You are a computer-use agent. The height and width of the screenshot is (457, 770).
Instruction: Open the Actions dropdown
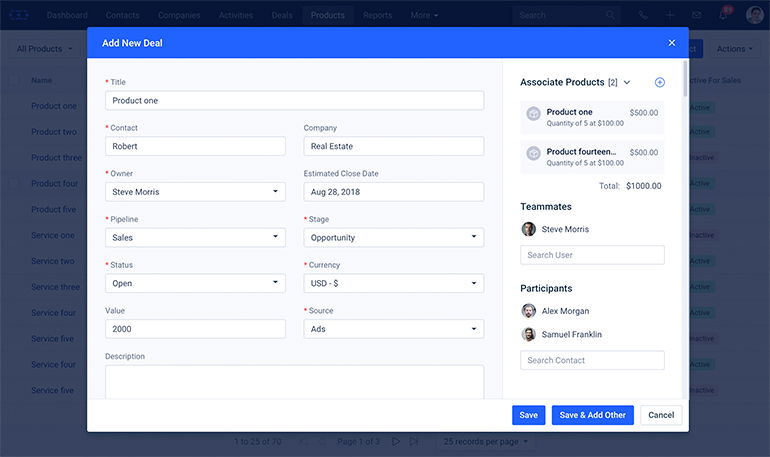tap(734, 49)
